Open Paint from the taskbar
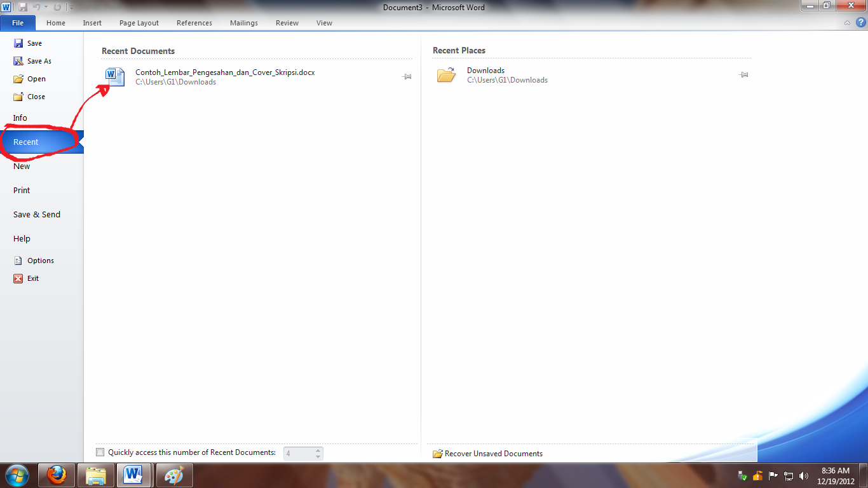868x488 pixels. tap(173, 475)
